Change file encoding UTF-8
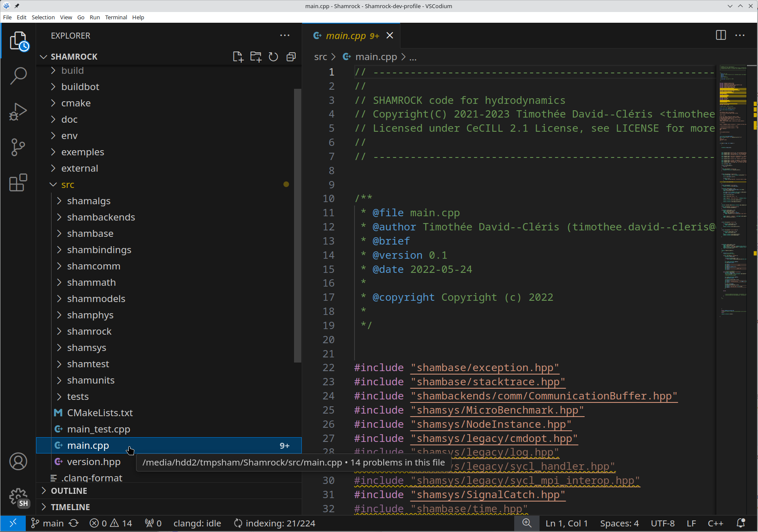Image resolution: width=758 pixels, height=532 pixels. 663,523
